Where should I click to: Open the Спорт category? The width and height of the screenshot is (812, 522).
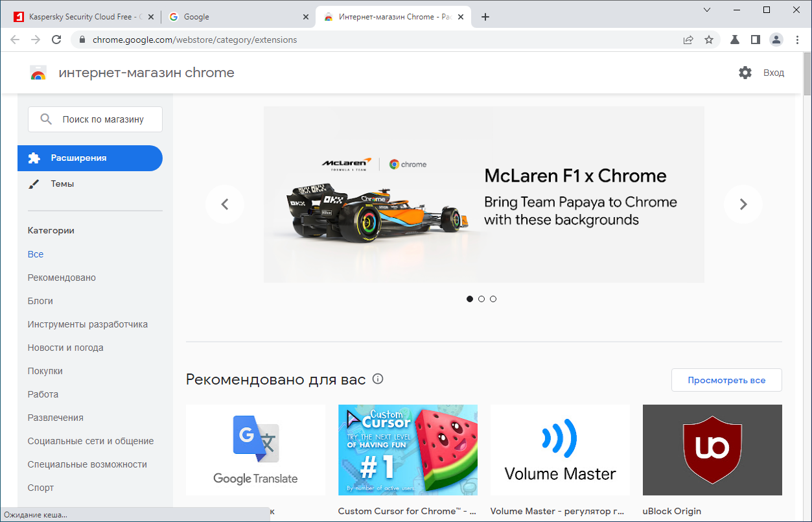coord(41,488)
